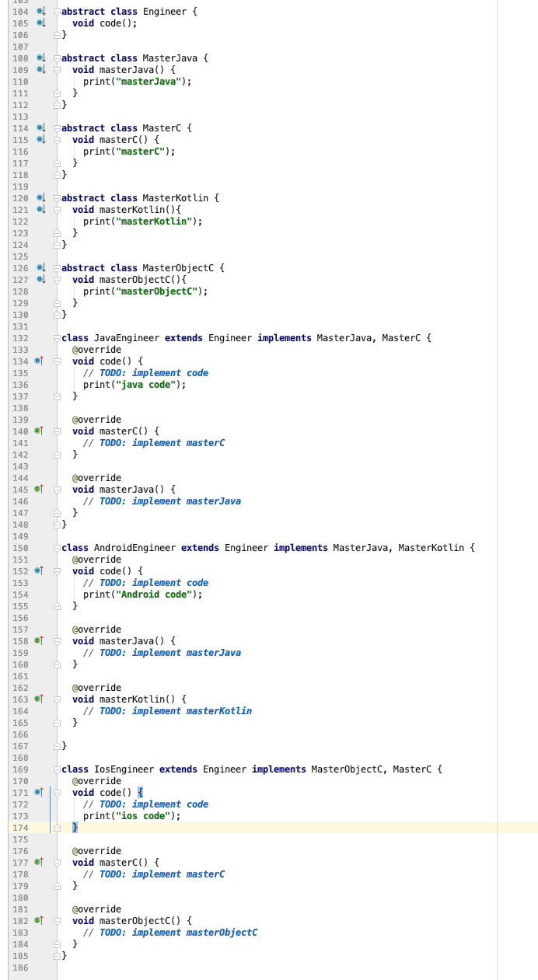Click the overrides gutter icon on line 145
538x980 pixels.
38,490
